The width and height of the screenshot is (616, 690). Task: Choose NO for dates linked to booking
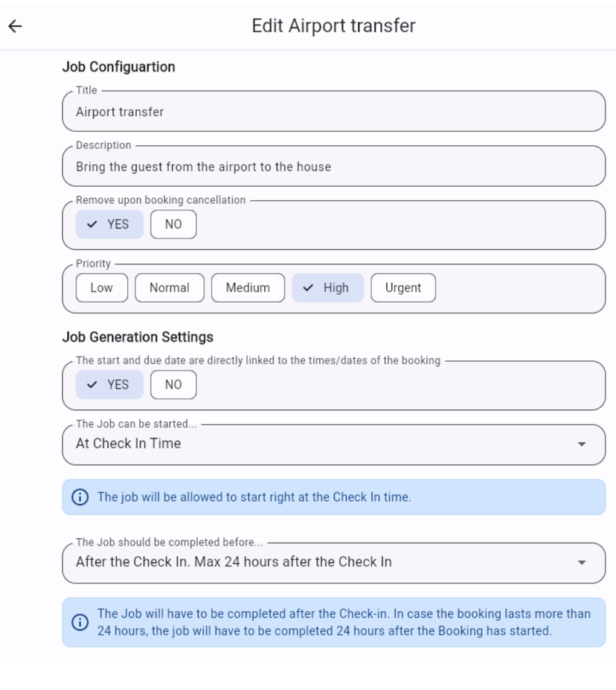point(173,385)
